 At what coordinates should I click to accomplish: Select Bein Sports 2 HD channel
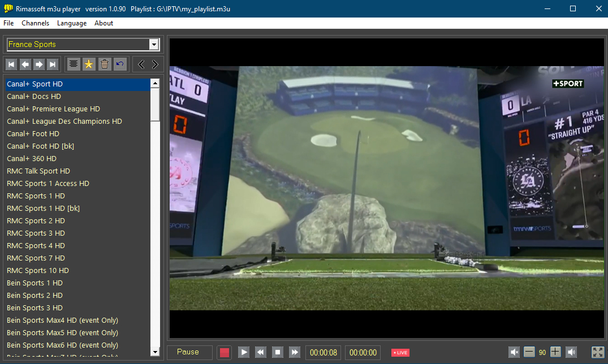pos(77,296)
